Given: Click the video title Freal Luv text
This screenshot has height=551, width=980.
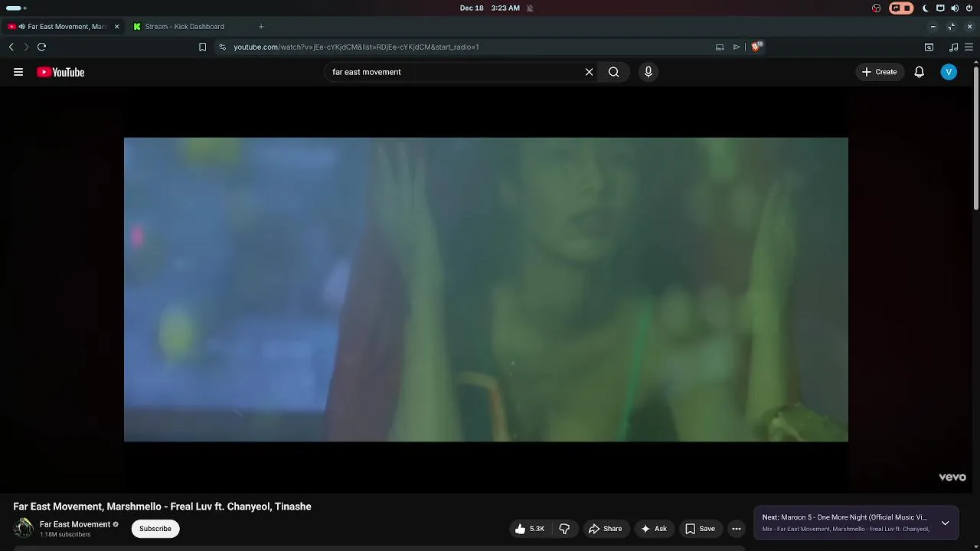Looking at the screenshot, I should coord(162,507).
